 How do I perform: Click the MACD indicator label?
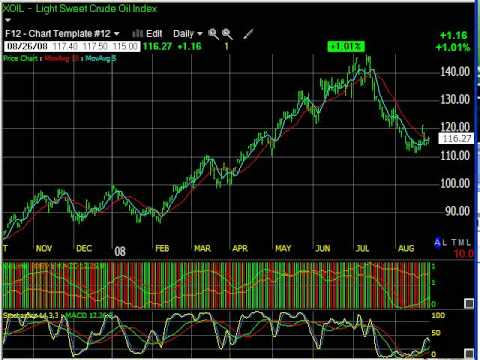click(89, 315)
